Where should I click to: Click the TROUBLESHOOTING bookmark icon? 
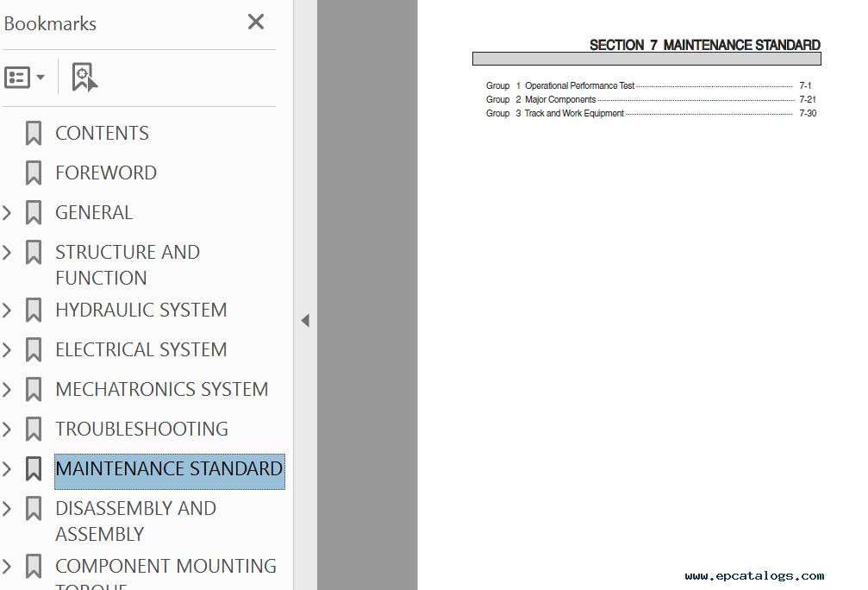34,430
